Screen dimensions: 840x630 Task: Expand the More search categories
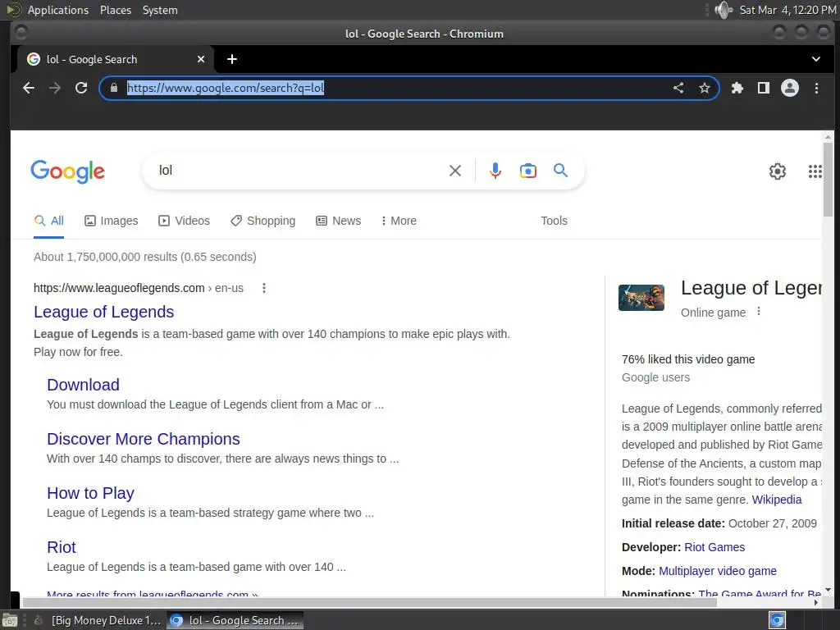pyautogui.click(x=399, y=221)
